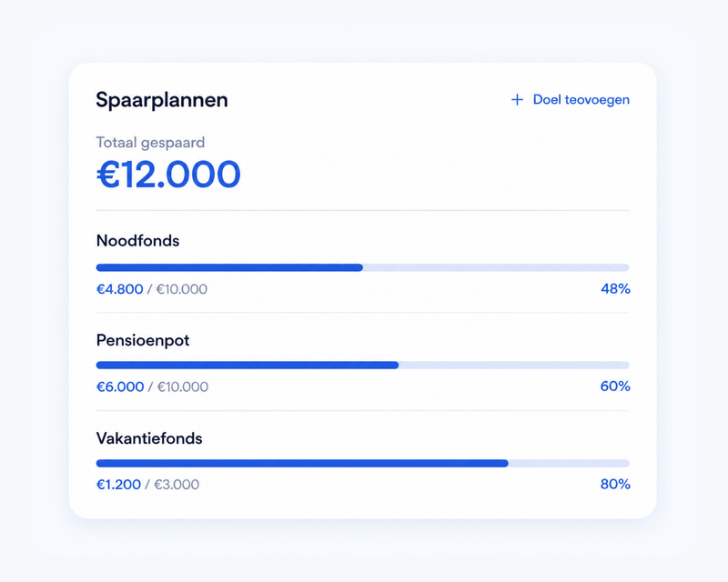Click the Totaal gespaard label
The height and width of the screenshot is (582, 728).
point(150,143)
